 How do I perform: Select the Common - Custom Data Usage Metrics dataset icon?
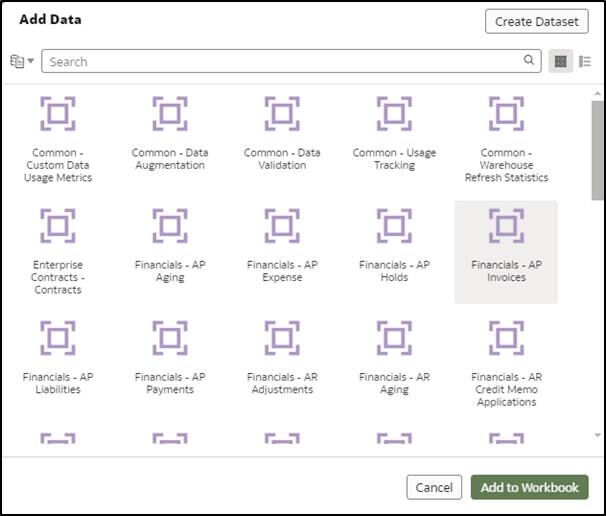coord(58,114)
